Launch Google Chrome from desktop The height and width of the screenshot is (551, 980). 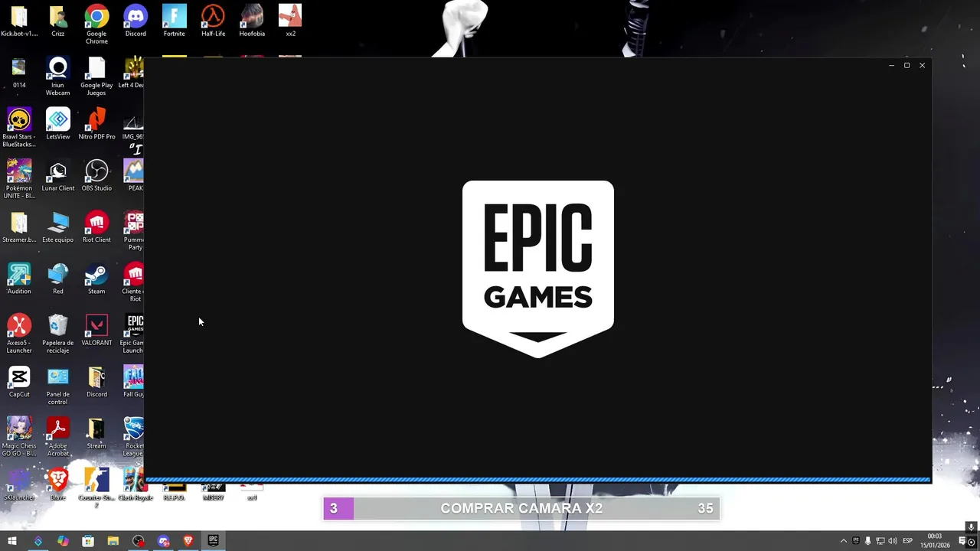tap(96, 24)
